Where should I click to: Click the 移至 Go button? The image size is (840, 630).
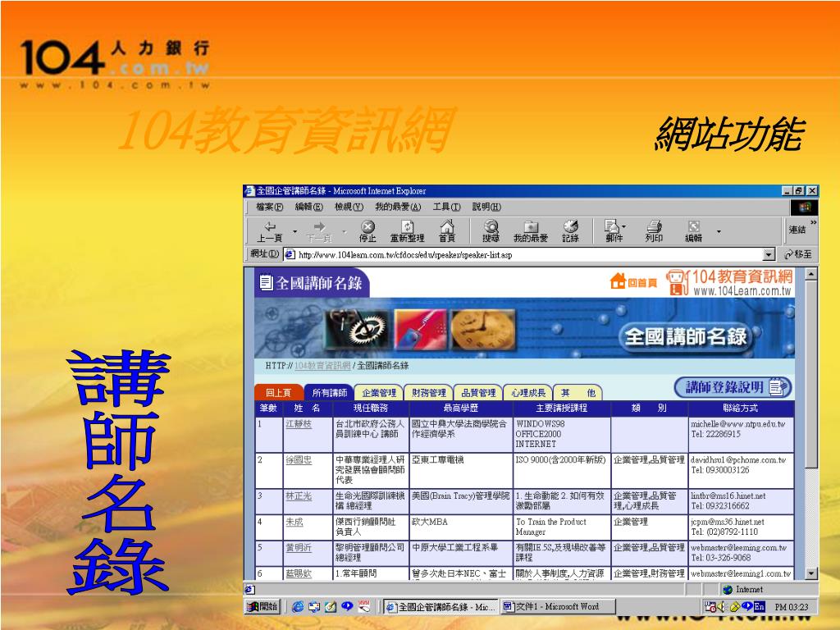tap(798, 254)
